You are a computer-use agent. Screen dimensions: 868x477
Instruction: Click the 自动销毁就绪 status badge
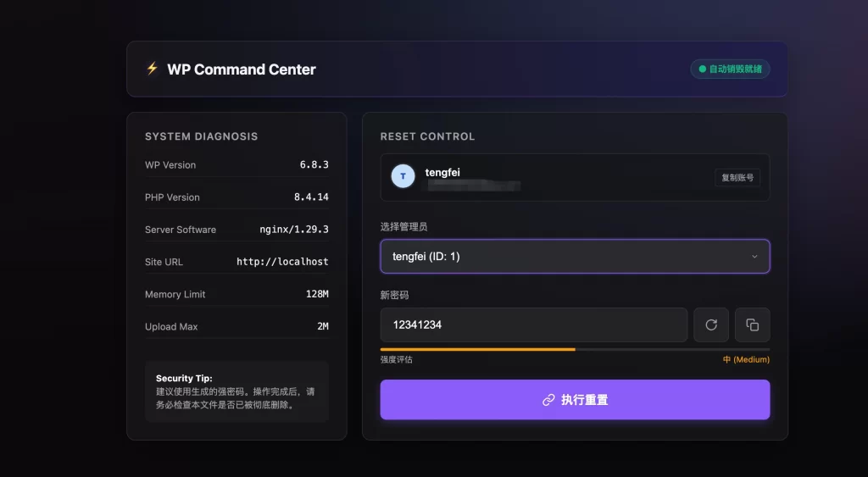pyautogui.click(x=730, y=69)
